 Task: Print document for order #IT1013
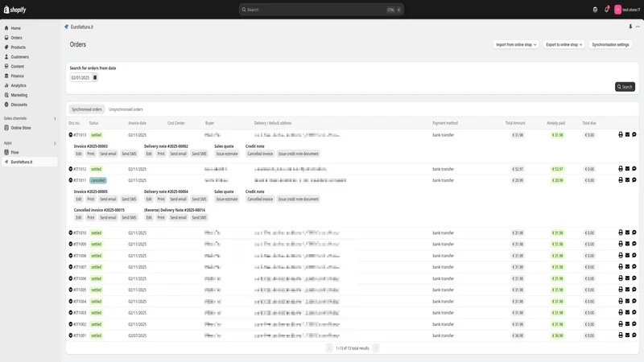point(621,134)
